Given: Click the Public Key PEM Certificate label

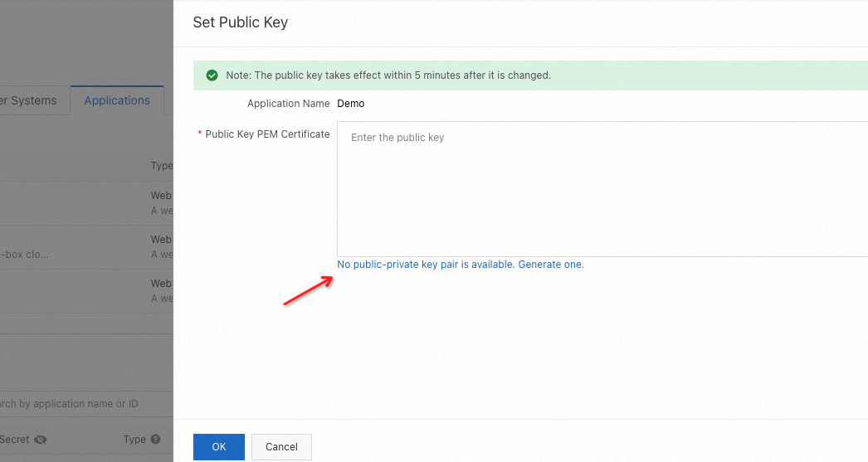Looking at the screenshot, I should pos(267,134).
